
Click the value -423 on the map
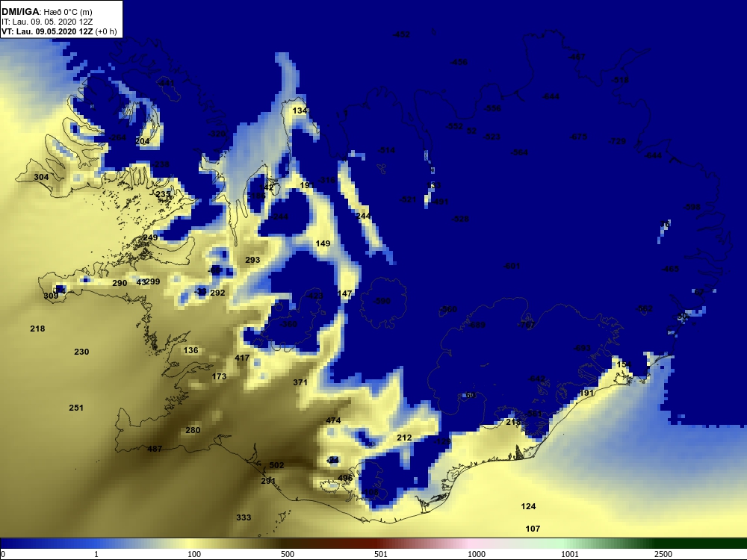point(314,296)
